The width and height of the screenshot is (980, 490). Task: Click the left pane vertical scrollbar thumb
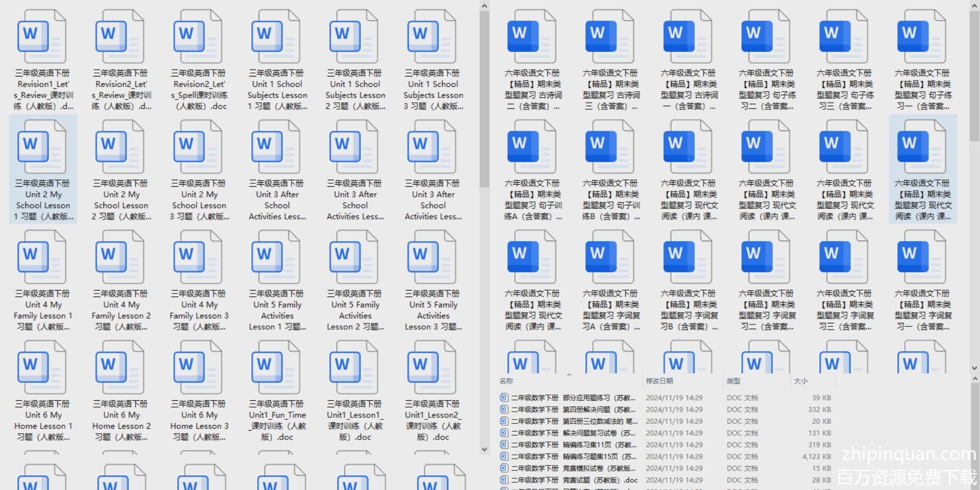click(484, 98)
